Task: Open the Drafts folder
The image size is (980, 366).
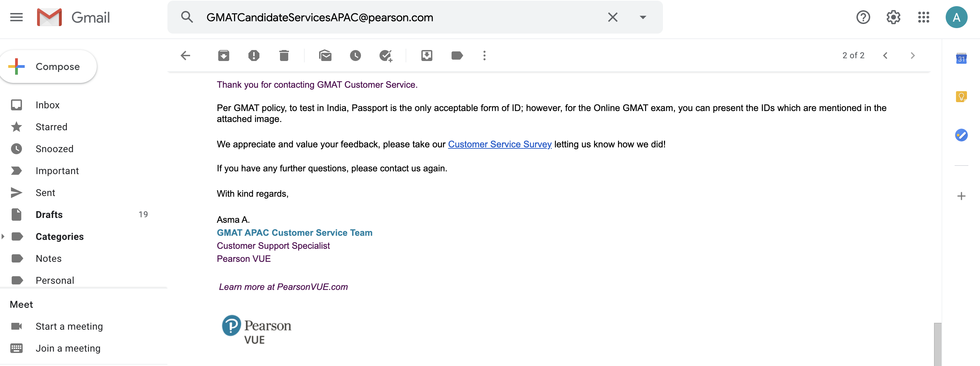Action: (x=49, y=214)
